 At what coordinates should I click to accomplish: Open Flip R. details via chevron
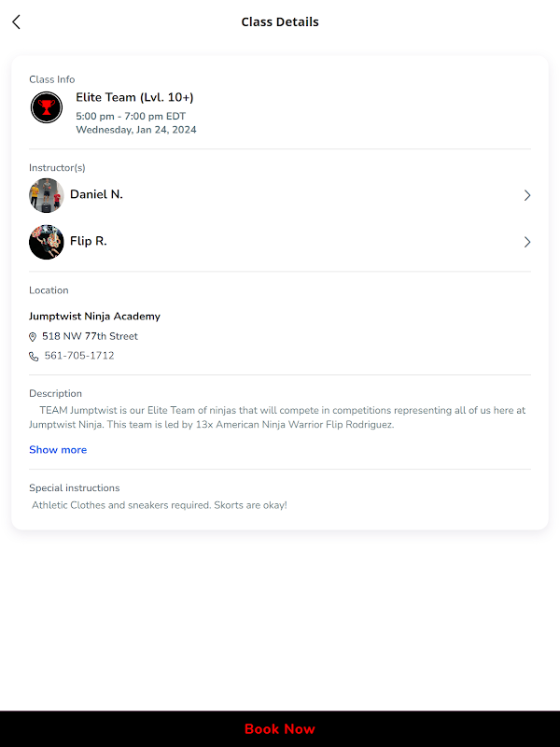click(526, 242)
